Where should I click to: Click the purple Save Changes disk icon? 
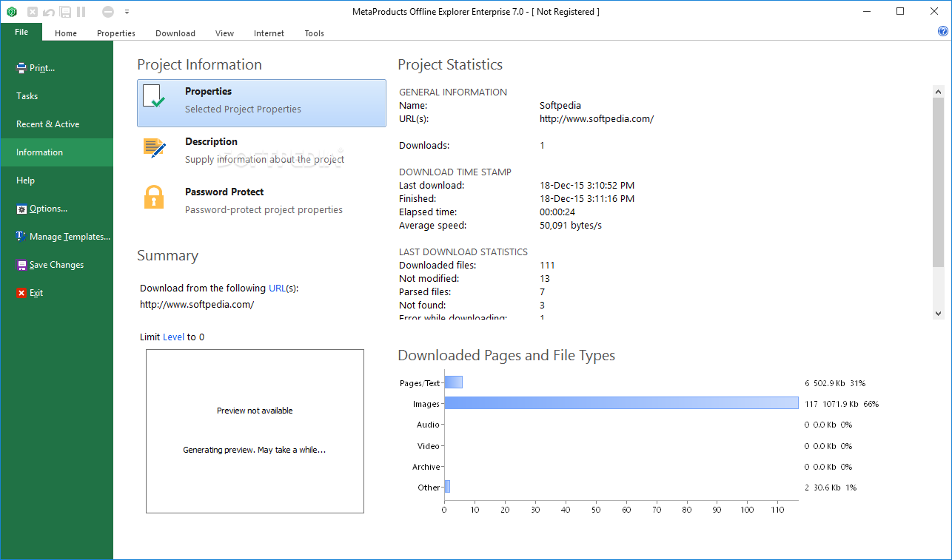point(21,265)
